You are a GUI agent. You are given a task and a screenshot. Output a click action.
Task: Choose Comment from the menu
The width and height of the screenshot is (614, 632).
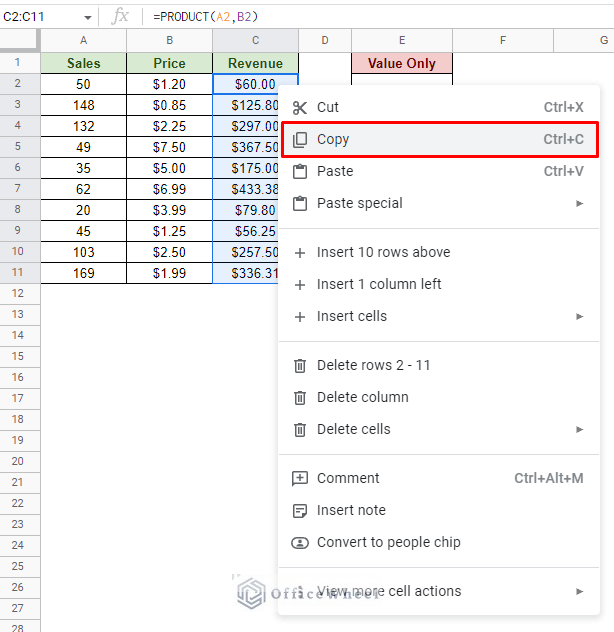(x=439, y=478)
